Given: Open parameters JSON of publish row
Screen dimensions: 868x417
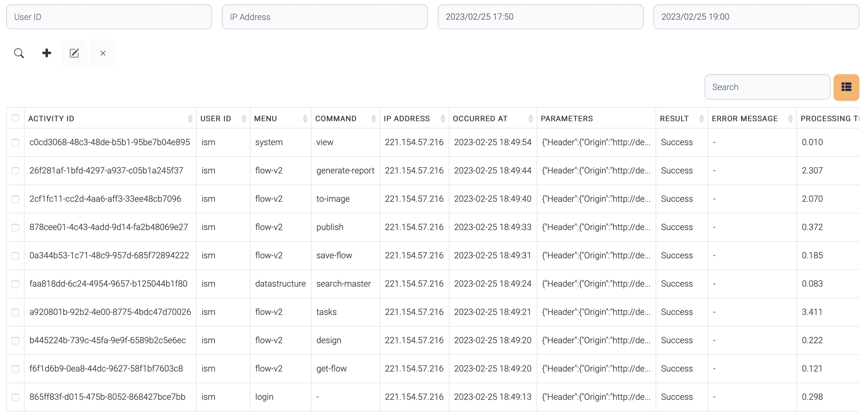Looking at the screenshot, I should (x=596, y=227).
